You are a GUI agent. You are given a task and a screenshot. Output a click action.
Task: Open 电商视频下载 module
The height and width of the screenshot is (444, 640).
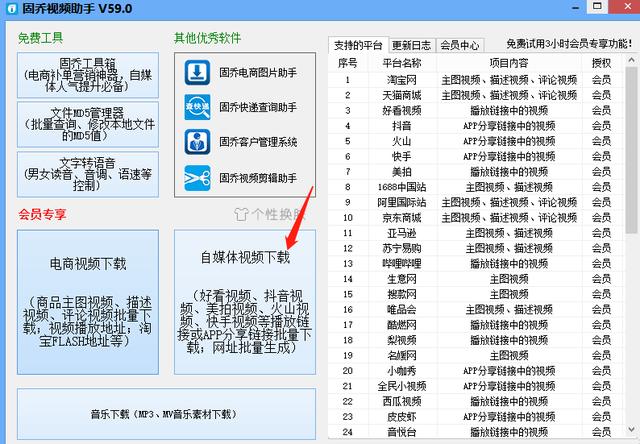88,302
